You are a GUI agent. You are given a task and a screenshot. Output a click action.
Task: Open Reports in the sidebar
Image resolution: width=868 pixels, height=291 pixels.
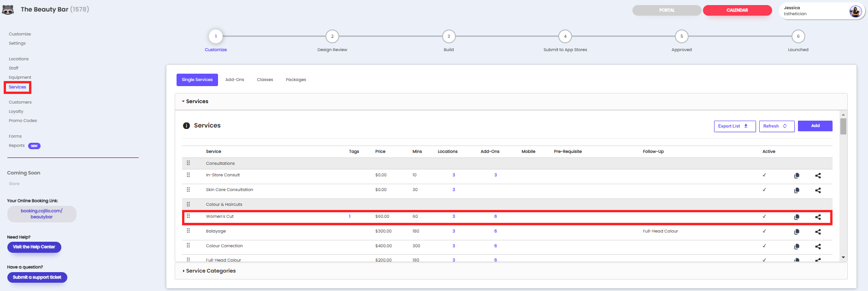(17, 145)
